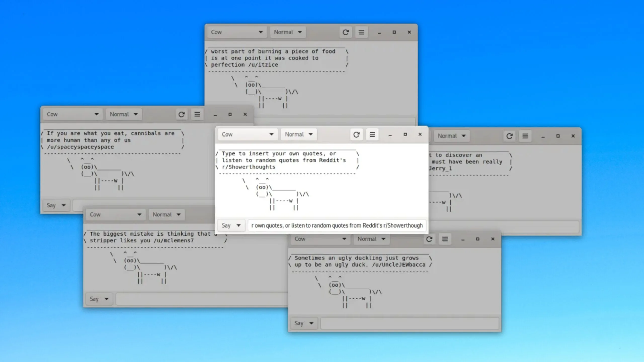Toggle Say action dropdown left window
This screenshot has height=362, width=644.
pos(64,205)
